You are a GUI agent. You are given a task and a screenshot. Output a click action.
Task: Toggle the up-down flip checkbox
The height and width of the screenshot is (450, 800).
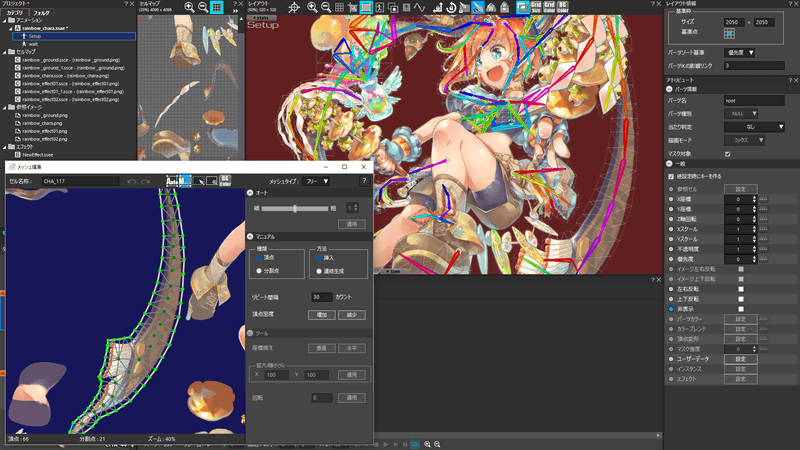pyautogui.click(x=741, y=299)
